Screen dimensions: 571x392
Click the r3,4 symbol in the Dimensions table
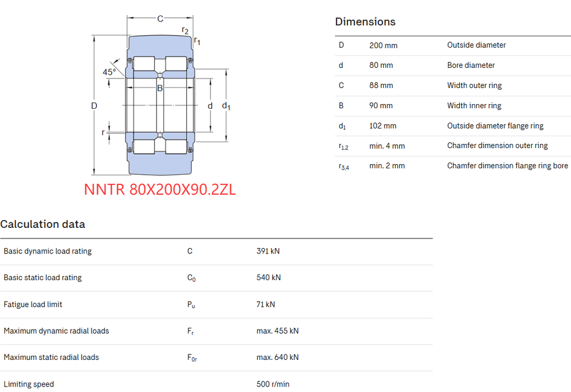(x=343, y=167)
